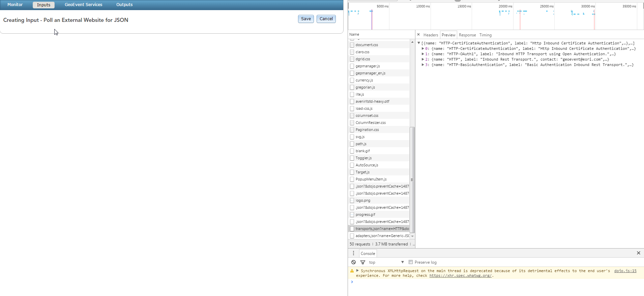Select the gepmanager_en.js request row
This screenshot has height=296, width=644.
(x=379, y=73)
